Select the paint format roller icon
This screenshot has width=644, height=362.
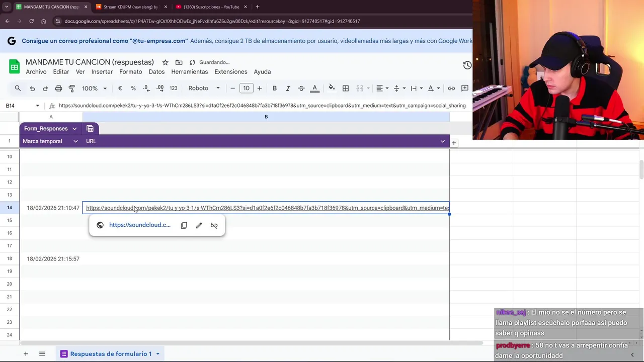click(71, 88)
